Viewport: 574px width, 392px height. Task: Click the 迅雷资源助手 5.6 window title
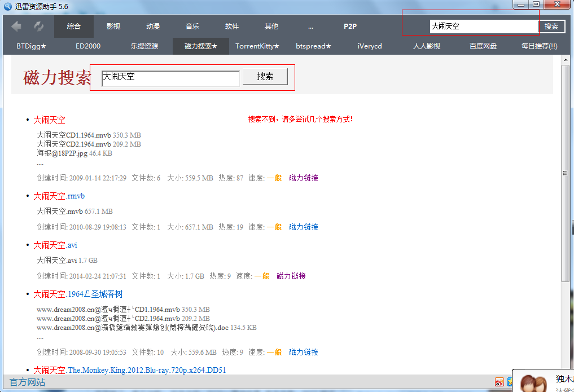click(41, 7)
